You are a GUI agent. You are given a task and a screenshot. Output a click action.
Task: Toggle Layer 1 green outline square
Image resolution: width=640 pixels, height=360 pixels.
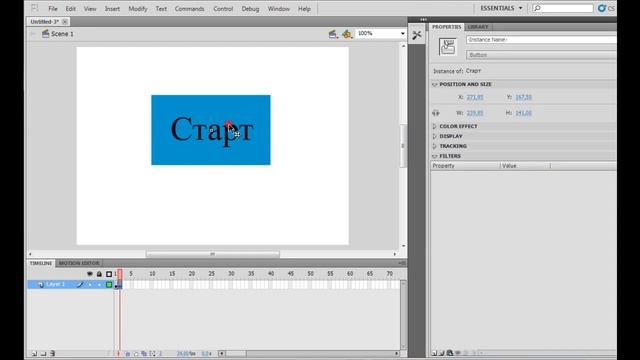click(x=109, y=284)
